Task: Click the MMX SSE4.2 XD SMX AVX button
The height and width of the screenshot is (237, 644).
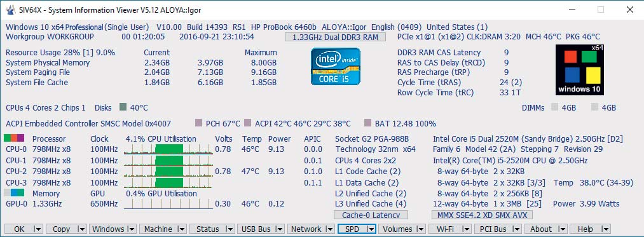Action: (x=482, y=215)
